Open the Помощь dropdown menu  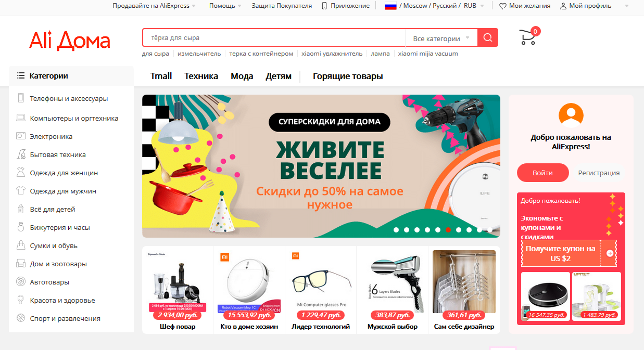coord(225,6)
